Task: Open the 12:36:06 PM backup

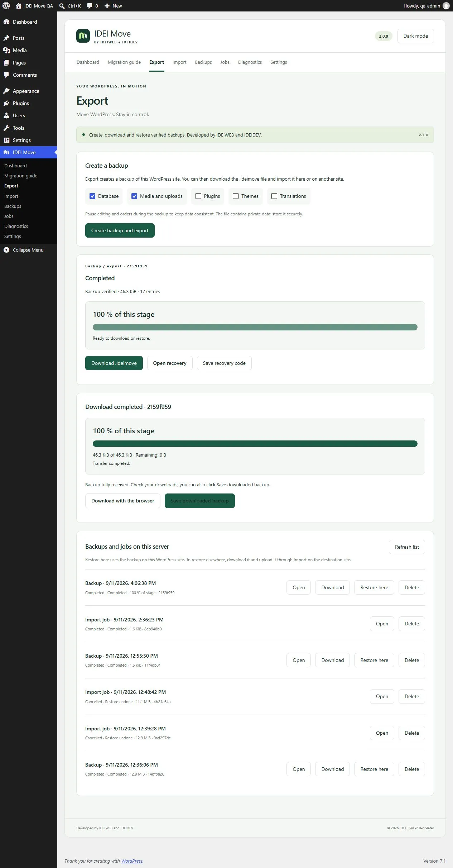Action: 299,769
